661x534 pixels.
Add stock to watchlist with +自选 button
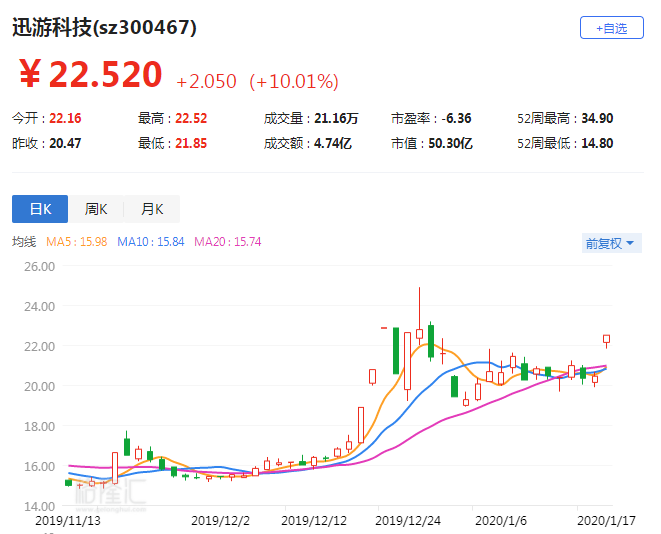(611, 28)
